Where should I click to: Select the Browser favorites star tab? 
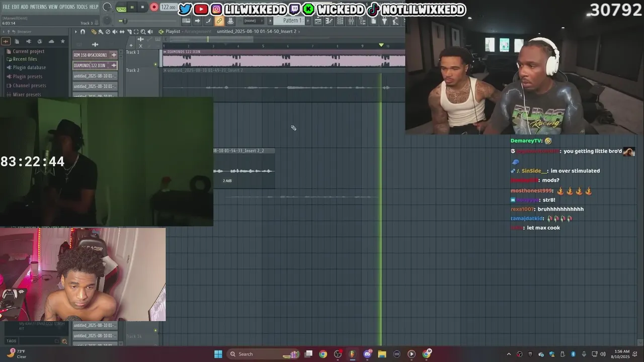(63, 41)
